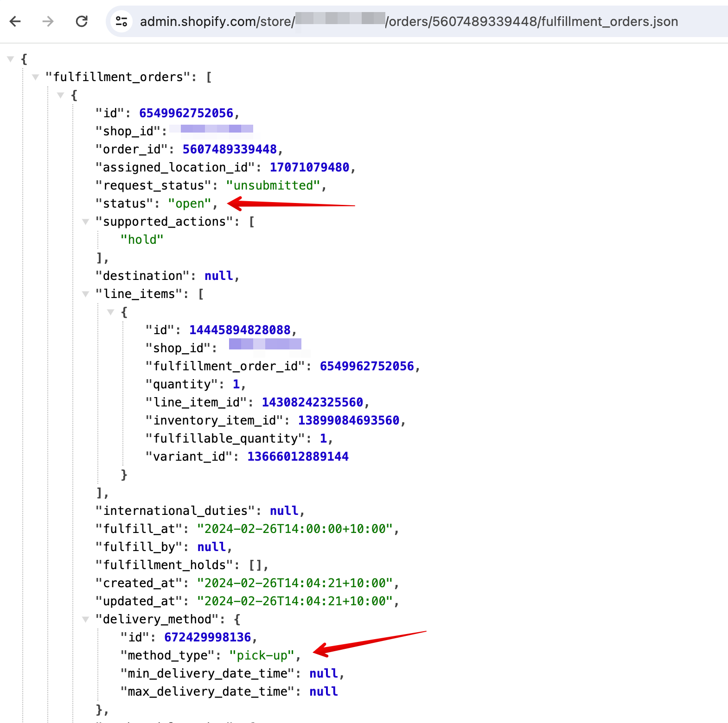Screen dimensions: 728x723
Task: Click the address bar URL text
Action: 408,21
